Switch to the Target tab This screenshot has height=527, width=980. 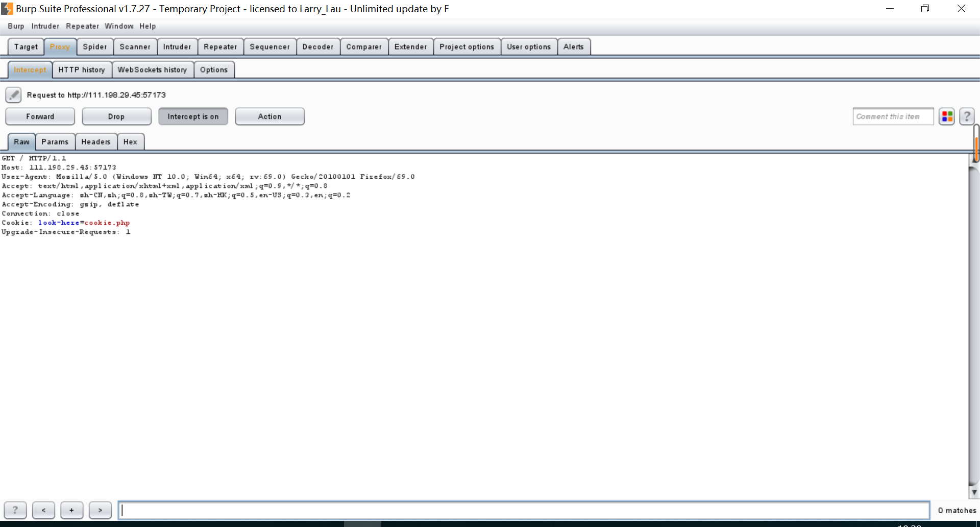(26, 46)
